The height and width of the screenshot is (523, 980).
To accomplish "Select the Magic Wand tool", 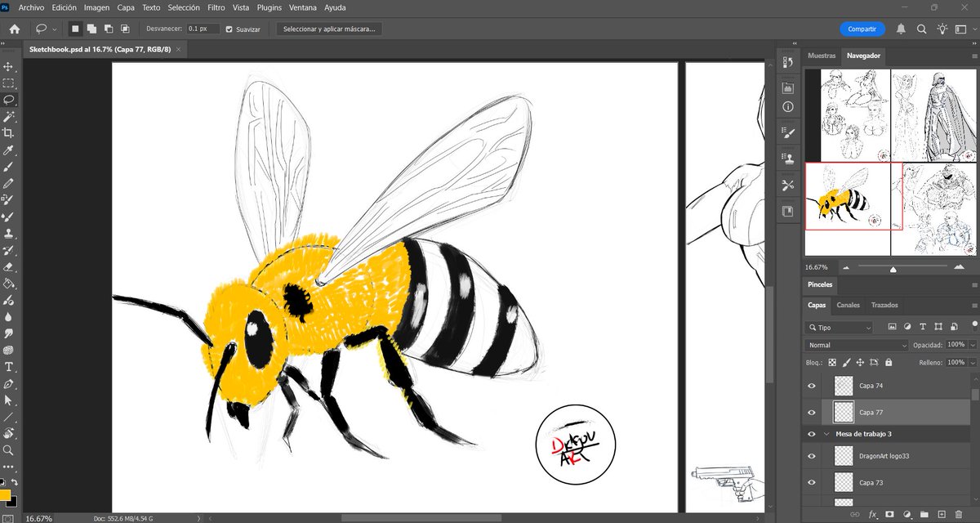I will click(x=8, y=116).
